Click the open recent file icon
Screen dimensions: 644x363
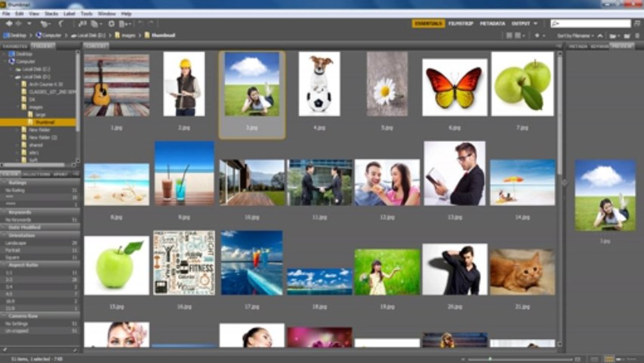(614, 36)
